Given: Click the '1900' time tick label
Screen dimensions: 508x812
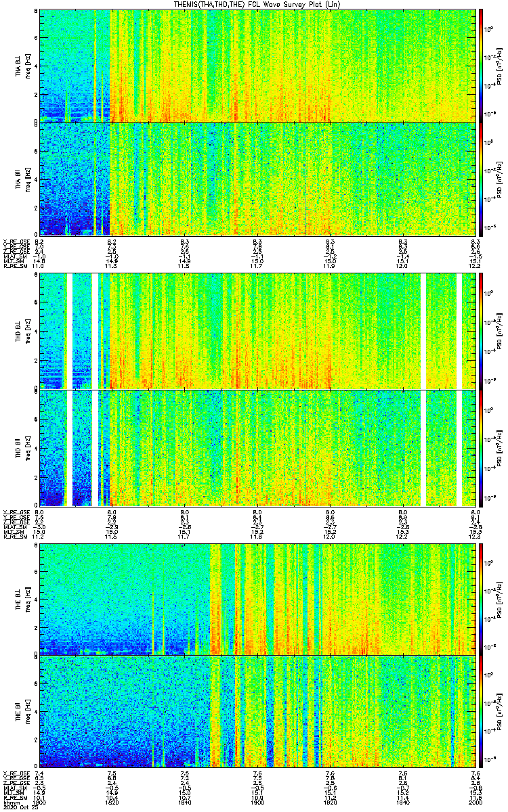Looking at the screenshot, I should [257, 803].
